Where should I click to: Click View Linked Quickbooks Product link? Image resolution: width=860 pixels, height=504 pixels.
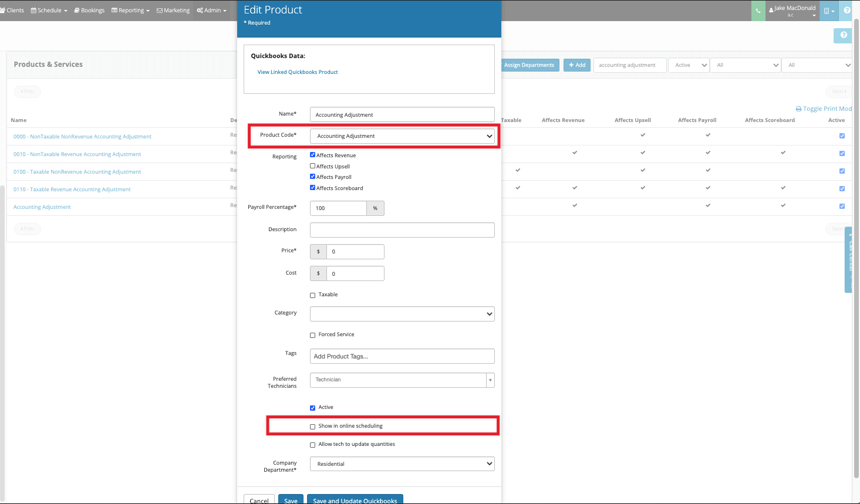tap(298, 72)
